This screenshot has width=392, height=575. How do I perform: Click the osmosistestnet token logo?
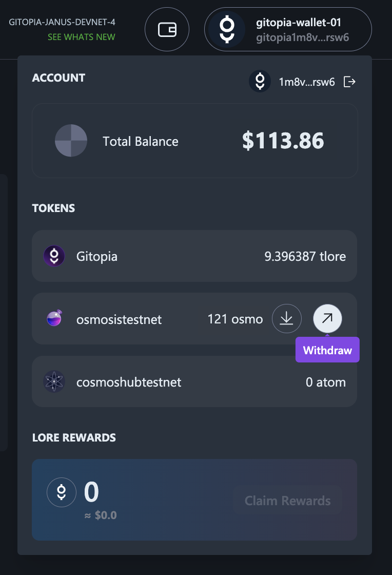click(x=54, y=319)
